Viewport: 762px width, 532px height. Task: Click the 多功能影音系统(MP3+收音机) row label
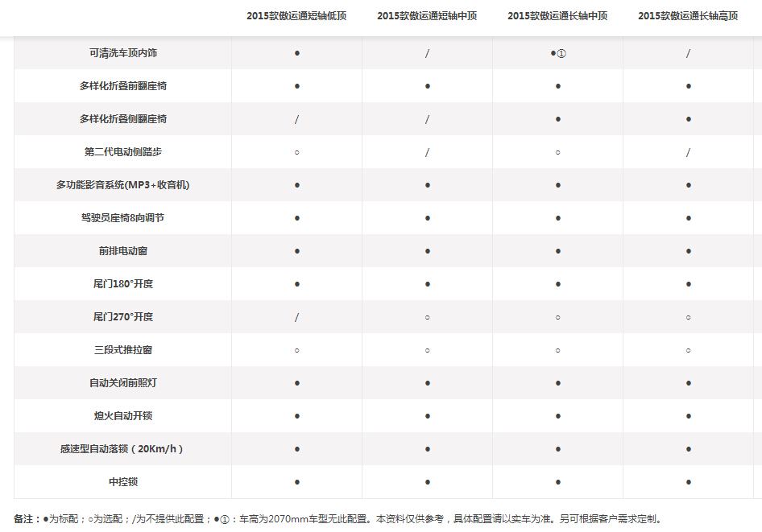pyautogui.click(x=123, y=185)
